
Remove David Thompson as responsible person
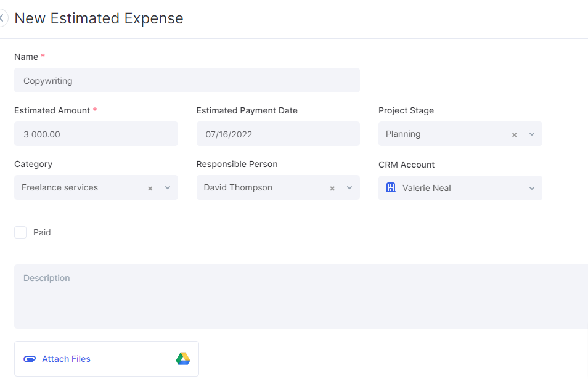tap(332, 188)
